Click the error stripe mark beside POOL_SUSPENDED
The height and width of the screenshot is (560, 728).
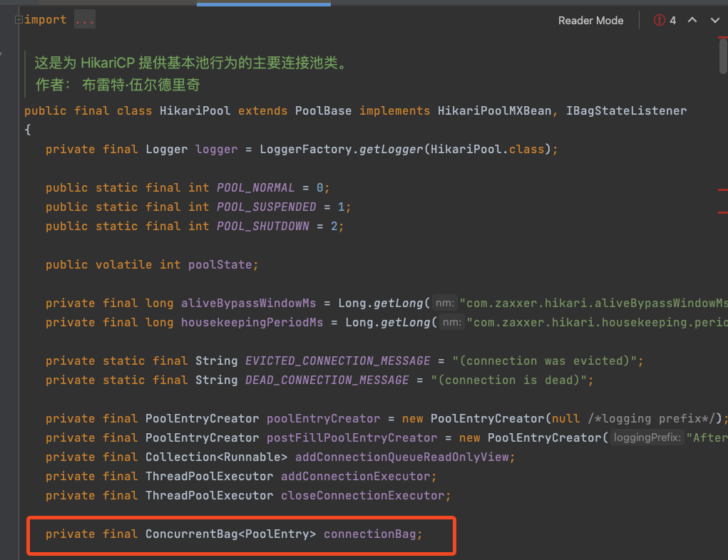tap(723, 212)
